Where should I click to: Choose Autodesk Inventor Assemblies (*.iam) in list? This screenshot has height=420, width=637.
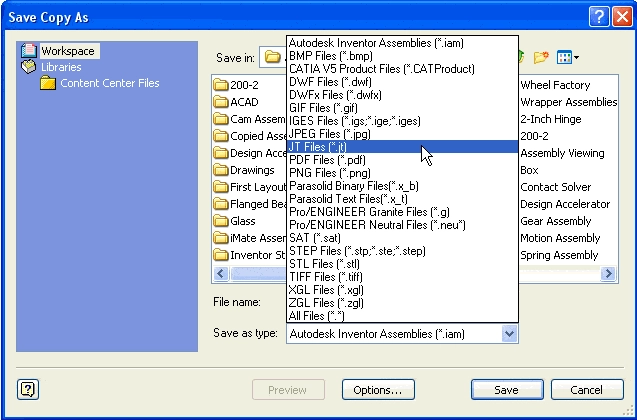[x=402, y=43]
